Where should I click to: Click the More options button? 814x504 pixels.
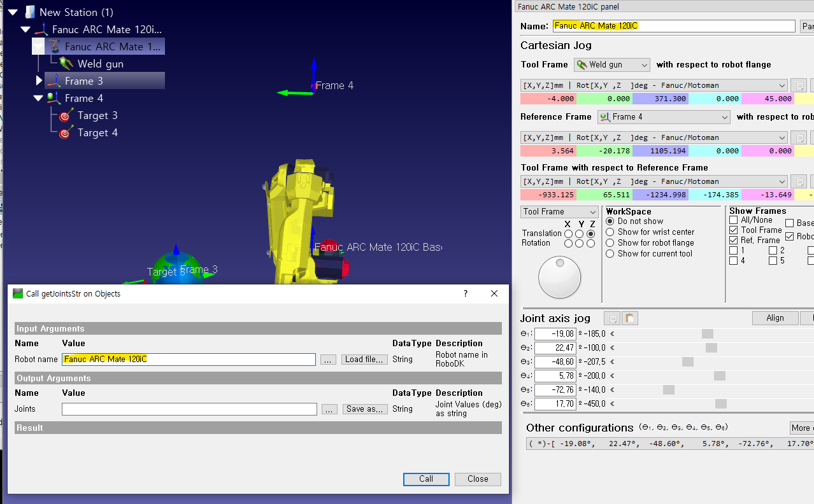[802, 428]
